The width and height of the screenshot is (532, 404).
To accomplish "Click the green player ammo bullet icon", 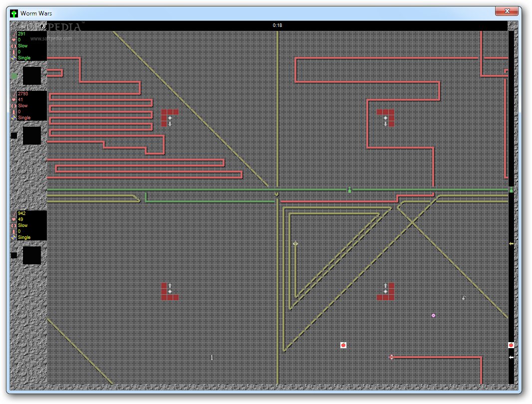I will click(x=14, y=52).
